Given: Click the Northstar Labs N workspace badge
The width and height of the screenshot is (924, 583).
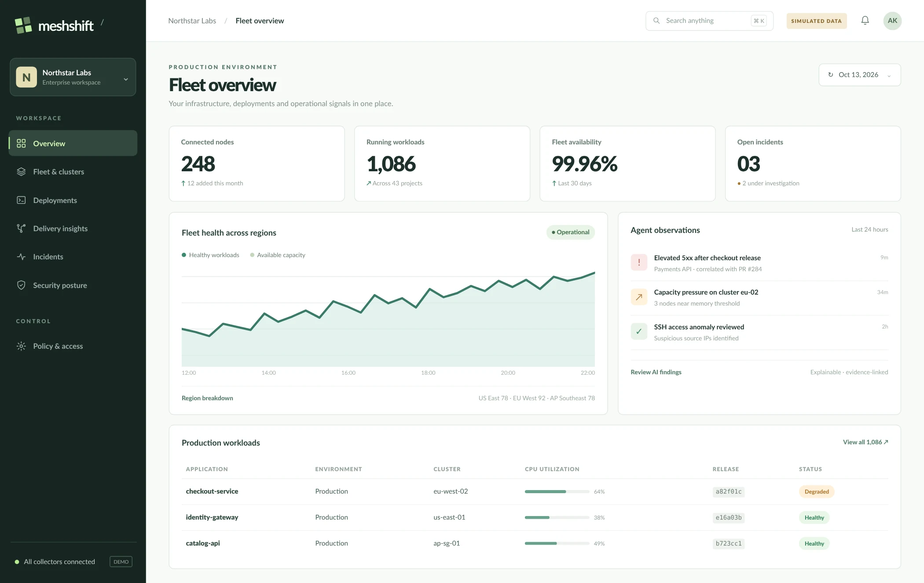Looking at the screenshot, I should [26, 77].
